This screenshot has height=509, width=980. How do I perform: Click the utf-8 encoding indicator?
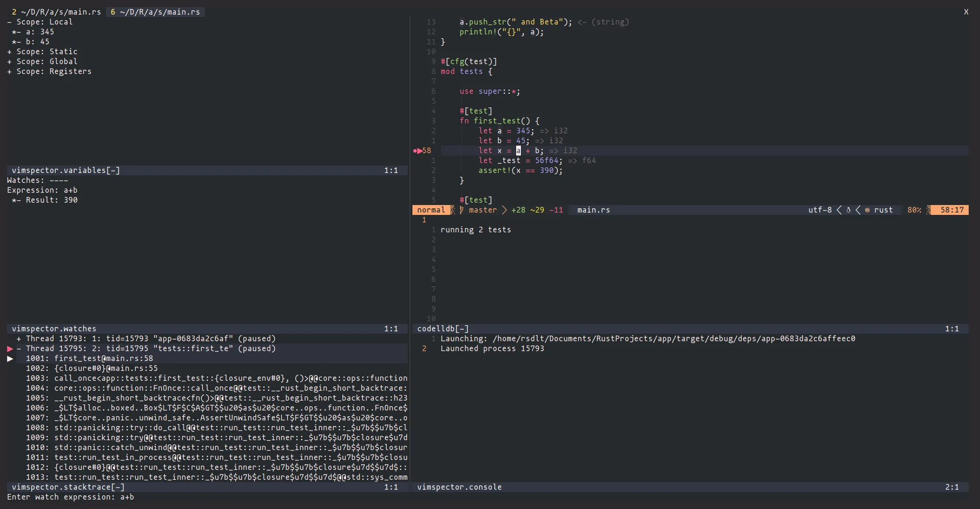pos(820,210)
